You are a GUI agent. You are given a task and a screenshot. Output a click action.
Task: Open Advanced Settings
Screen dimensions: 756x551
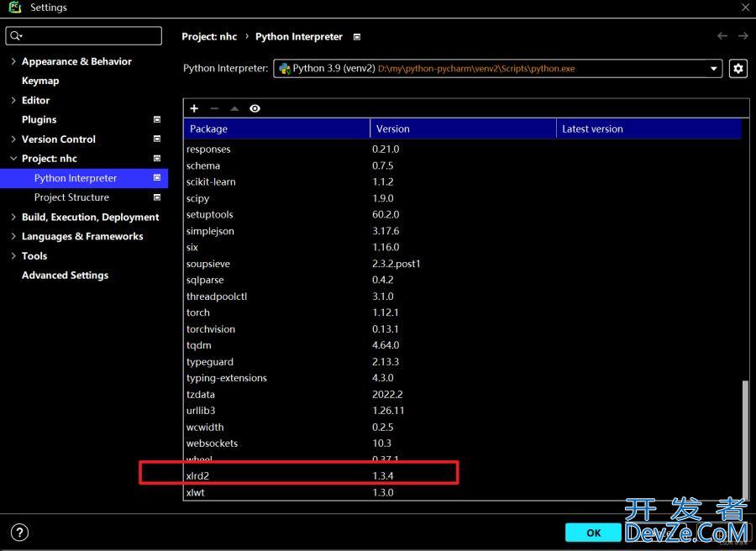pyautogui.click(x=65, y=275)
